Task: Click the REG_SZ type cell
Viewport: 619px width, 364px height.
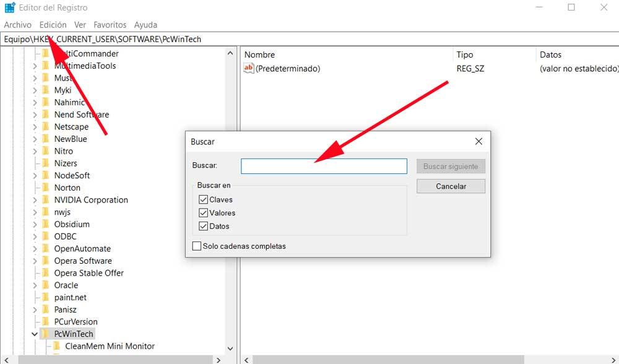Action: 470,69
